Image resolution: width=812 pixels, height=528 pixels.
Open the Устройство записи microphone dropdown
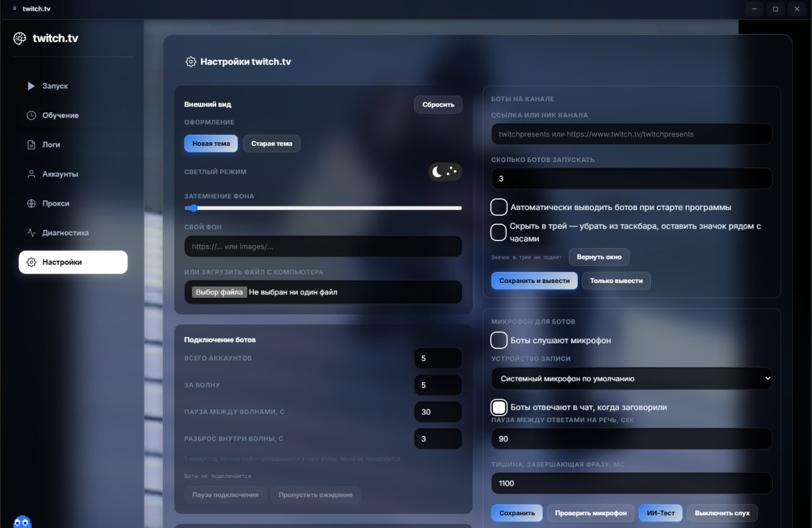pos(632,378)
